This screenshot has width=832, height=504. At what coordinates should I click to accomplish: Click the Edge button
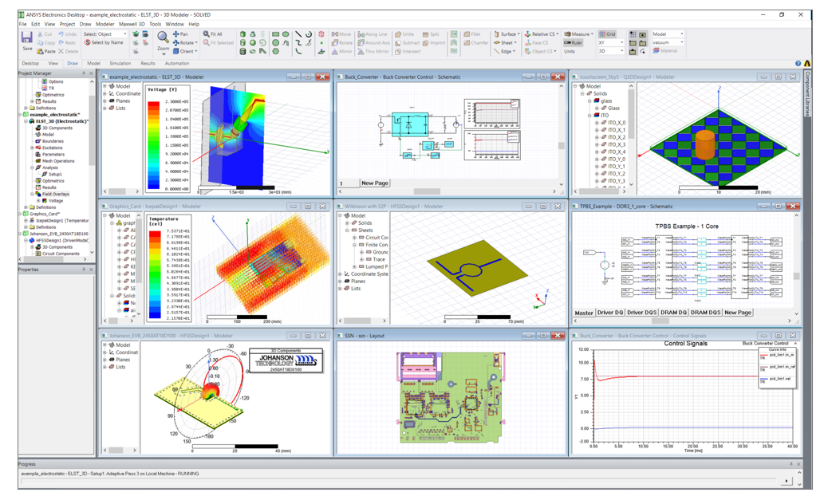[503, 52]
